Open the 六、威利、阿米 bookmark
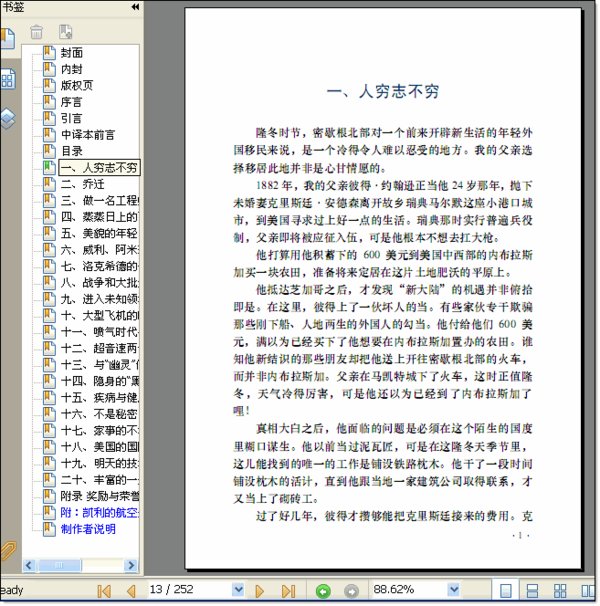This screenshot has width=600, height=606. 100,250
